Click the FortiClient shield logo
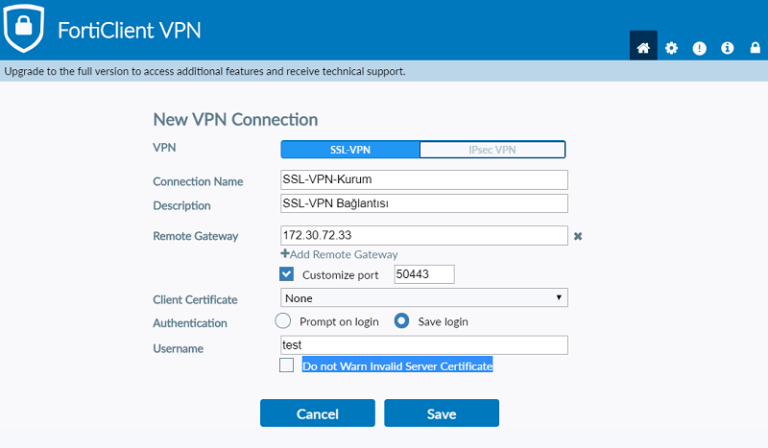 (x=23, y=27)
